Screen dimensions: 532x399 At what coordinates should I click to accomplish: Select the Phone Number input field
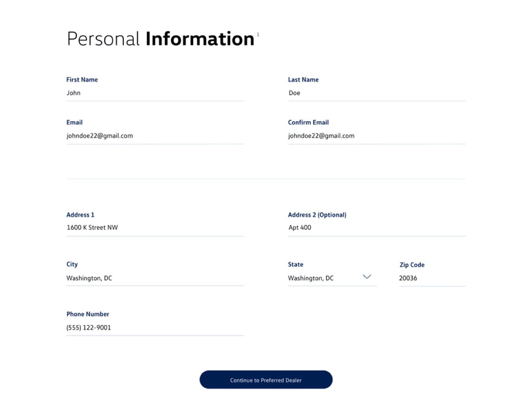pyautogui.click(x=155, y=328)
